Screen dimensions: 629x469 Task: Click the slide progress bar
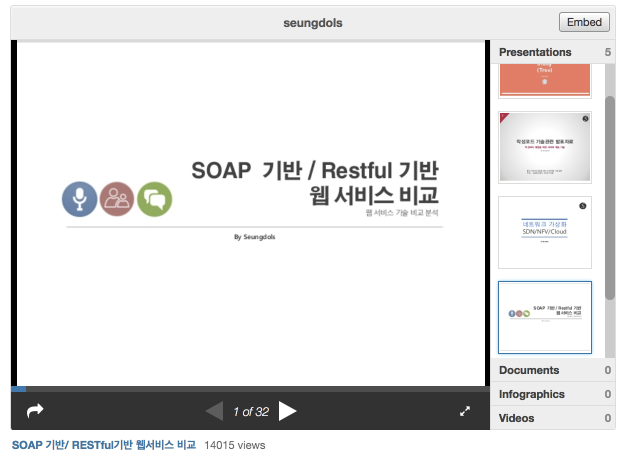[250, 389]
